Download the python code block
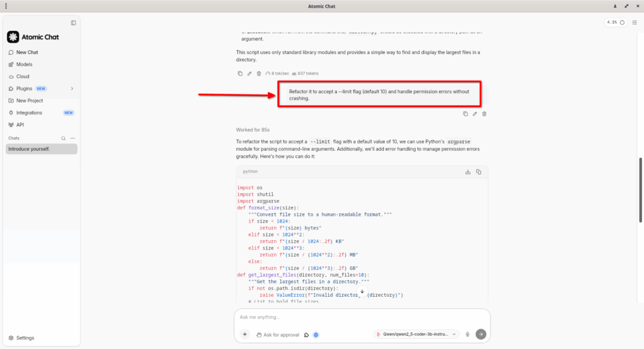644x349 pixels. [468, 172]
